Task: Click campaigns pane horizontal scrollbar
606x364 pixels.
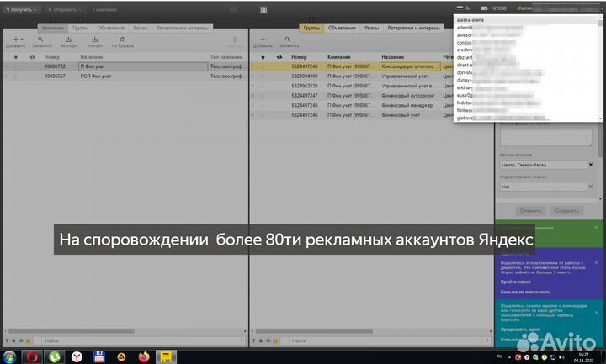Action: [72, 331]
